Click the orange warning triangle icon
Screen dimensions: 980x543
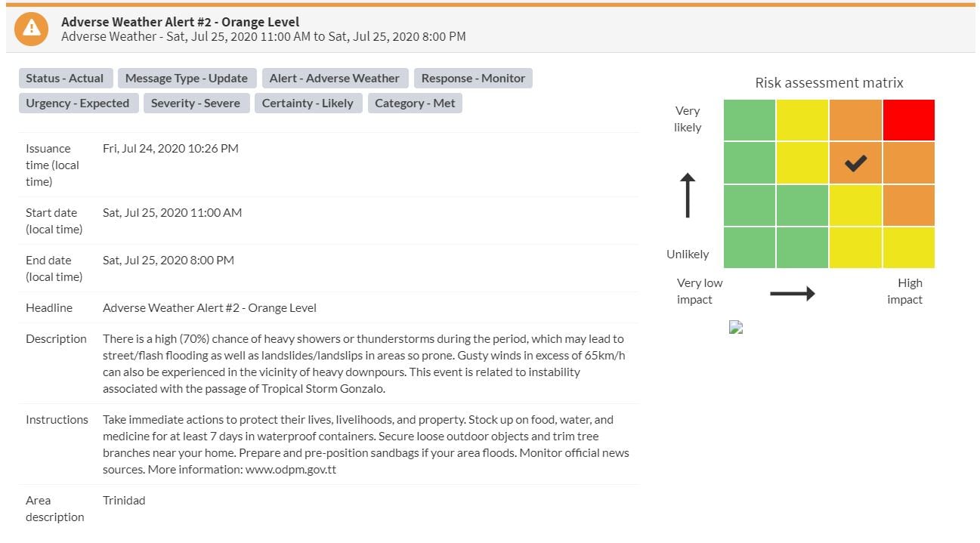(x=31, y=28)
